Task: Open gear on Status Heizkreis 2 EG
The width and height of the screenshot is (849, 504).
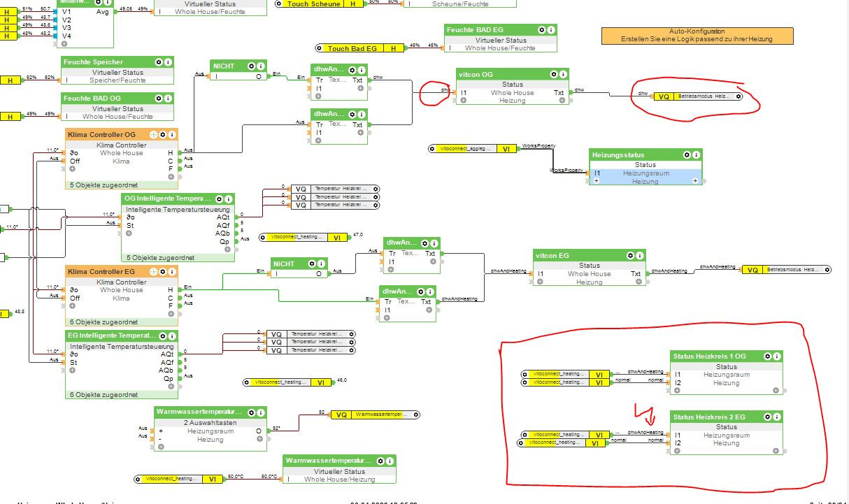Action: tap(767, 417)
